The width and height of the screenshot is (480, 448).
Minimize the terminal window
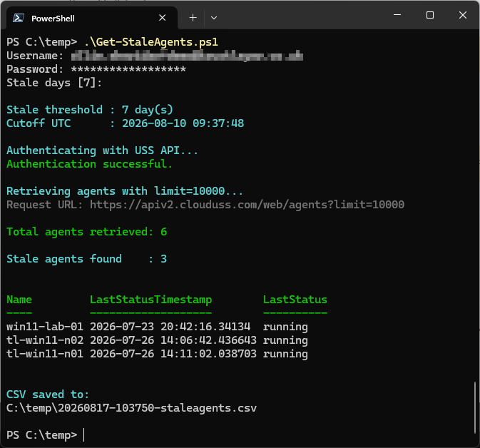click(x=397, y=15)
